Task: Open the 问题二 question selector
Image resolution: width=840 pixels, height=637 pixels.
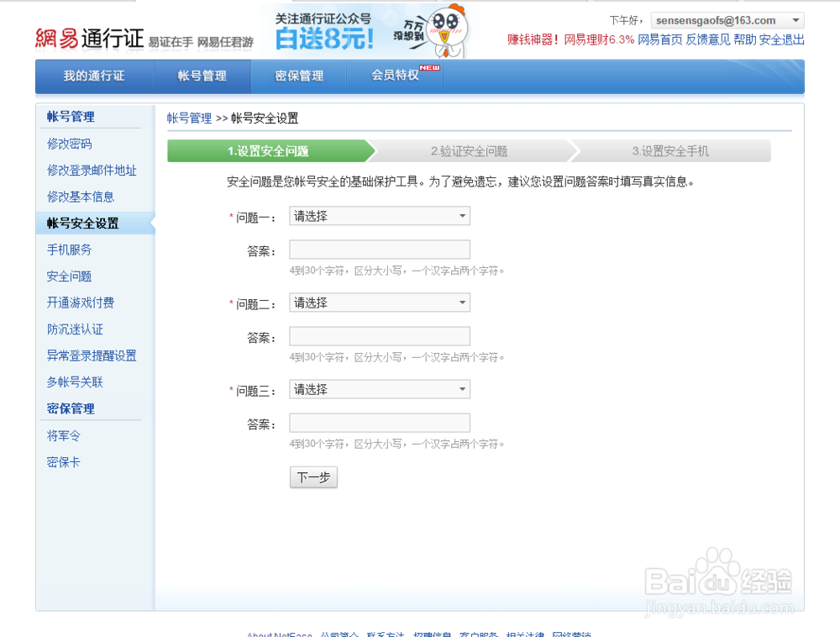Action: 379,303
